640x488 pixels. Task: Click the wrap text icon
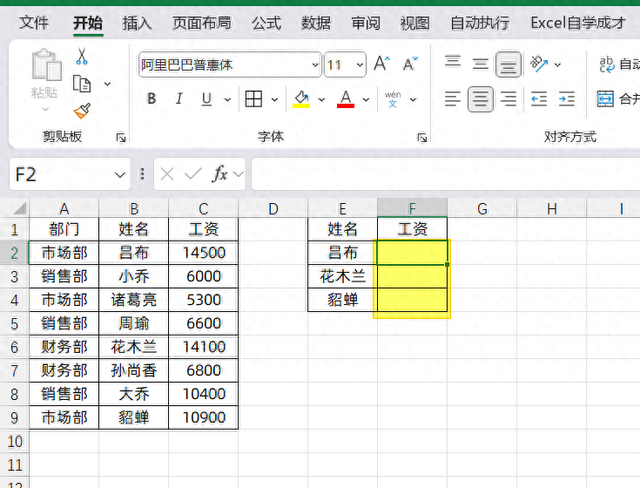click(607, 64)
